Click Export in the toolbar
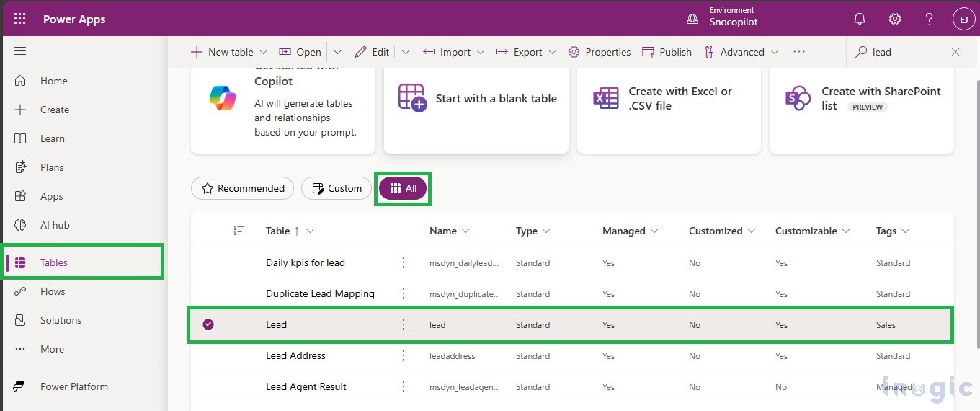This screenshot has width=980, height=411. [x=520, y=52]
